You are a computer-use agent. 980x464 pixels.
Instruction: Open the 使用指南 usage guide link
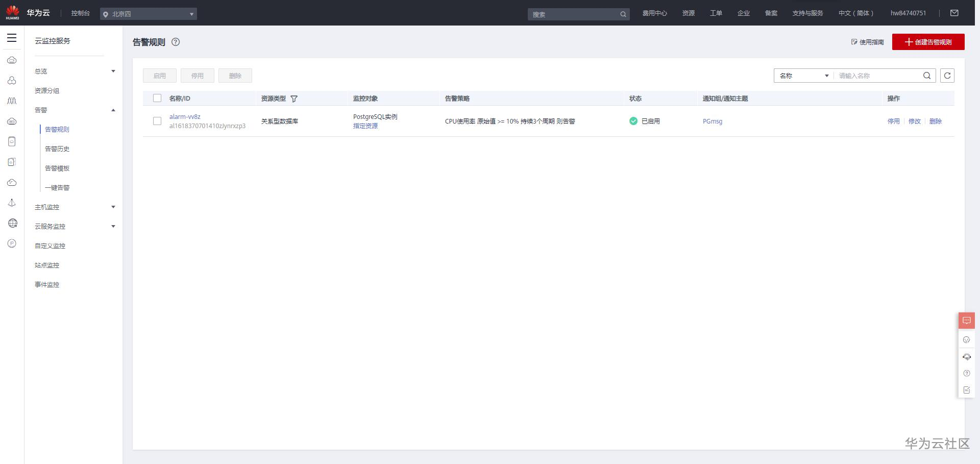coord(867,42)
